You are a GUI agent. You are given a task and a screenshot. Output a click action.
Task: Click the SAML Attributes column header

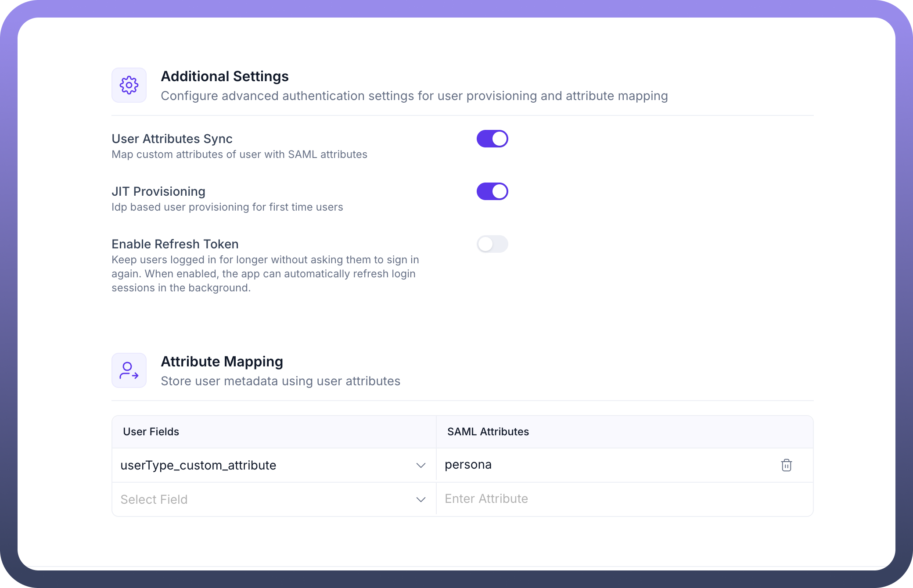point(488,432)
